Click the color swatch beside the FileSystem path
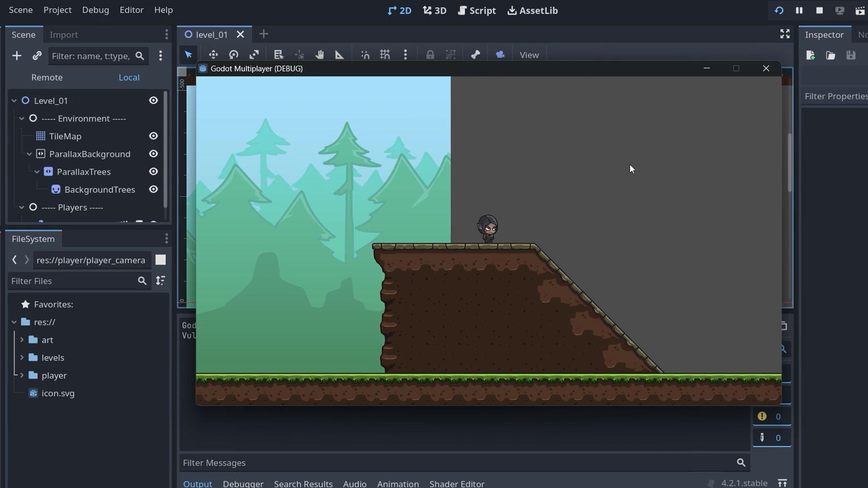Screen dimensions: 868x488 [160, 260]
